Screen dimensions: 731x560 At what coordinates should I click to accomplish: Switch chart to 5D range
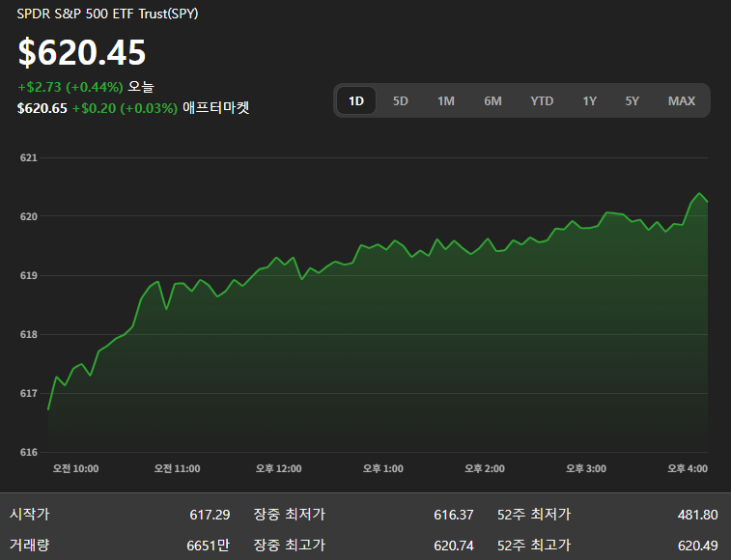[400, 100]
